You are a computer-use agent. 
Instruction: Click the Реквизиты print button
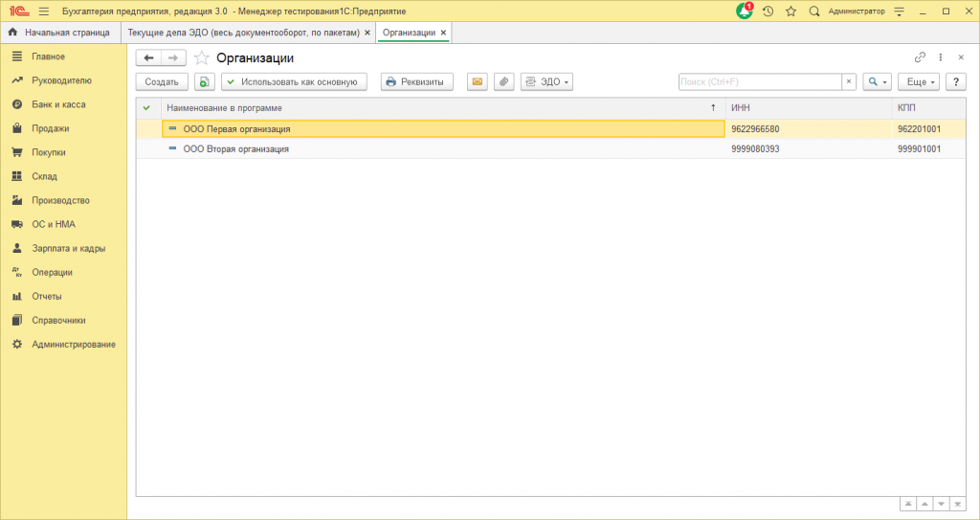417,82
